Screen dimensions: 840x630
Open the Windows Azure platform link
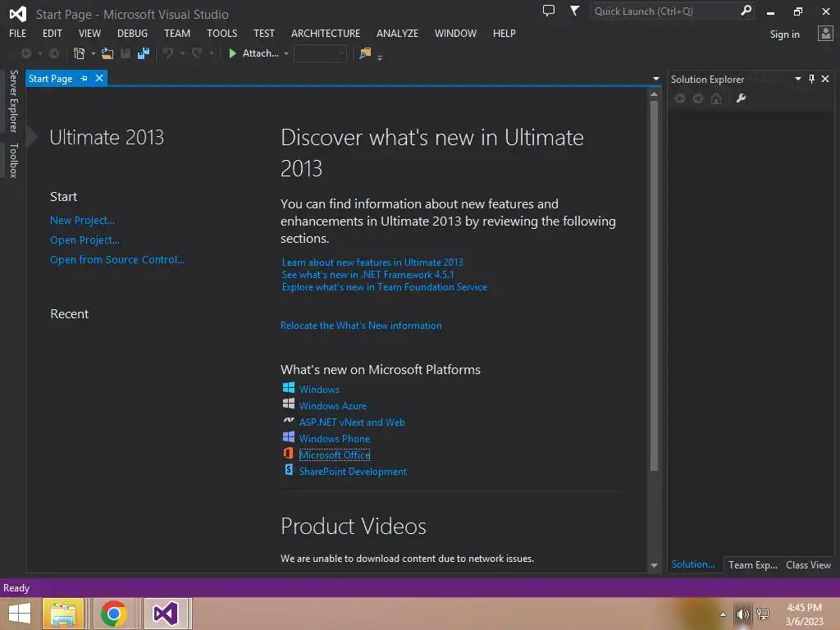[333, 406]
